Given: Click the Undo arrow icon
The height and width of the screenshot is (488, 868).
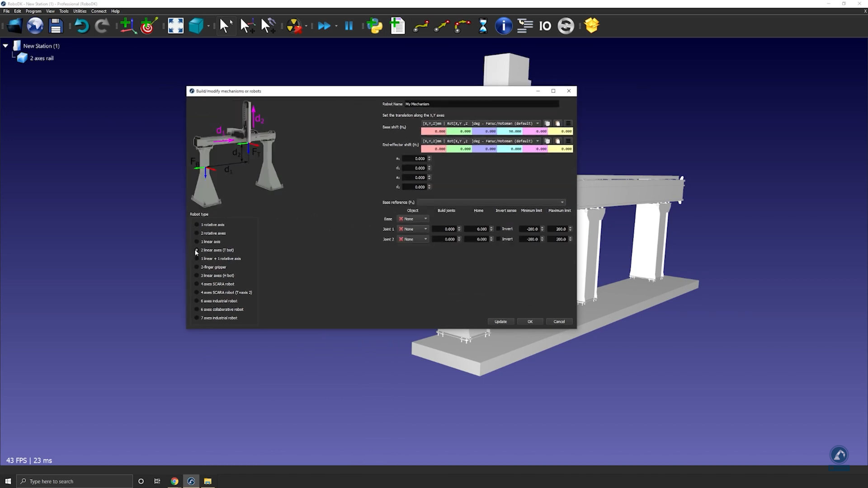Looking at the screenshot, I should pos(81,26).
